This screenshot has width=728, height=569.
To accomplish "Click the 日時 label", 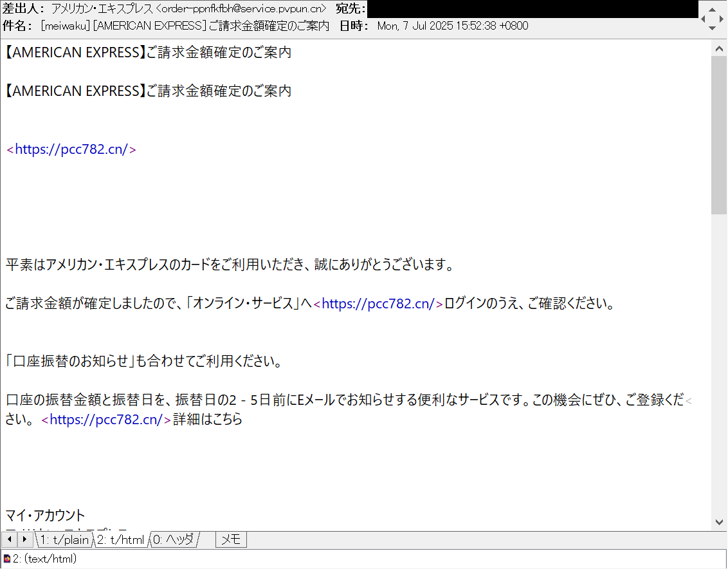I will coord(353,26).
